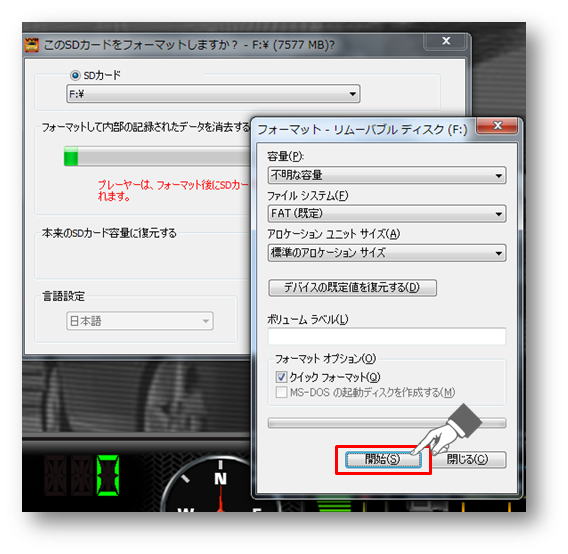Click the 開始(S) start button
Viewport: 568px width, 554px height.
click(x=383, y=460)
